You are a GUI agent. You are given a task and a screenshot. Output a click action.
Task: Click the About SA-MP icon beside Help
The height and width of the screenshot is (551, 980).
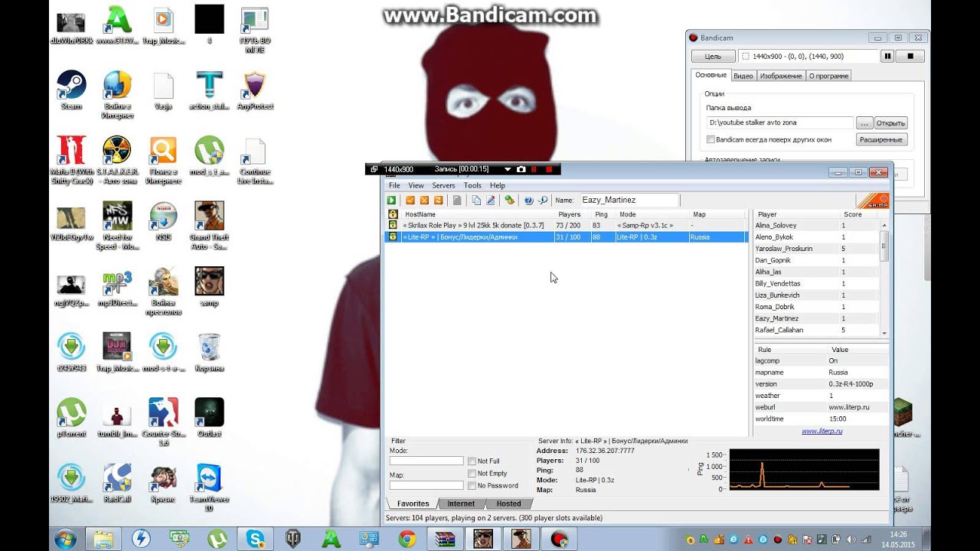543,201
